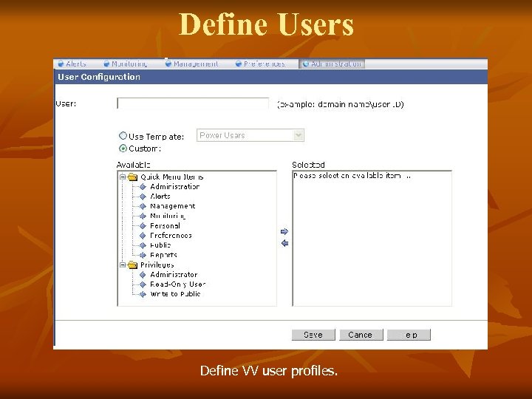Select the Read-Only User privilege
Viewport: 532px width, 399px height.
pos(178,284)
